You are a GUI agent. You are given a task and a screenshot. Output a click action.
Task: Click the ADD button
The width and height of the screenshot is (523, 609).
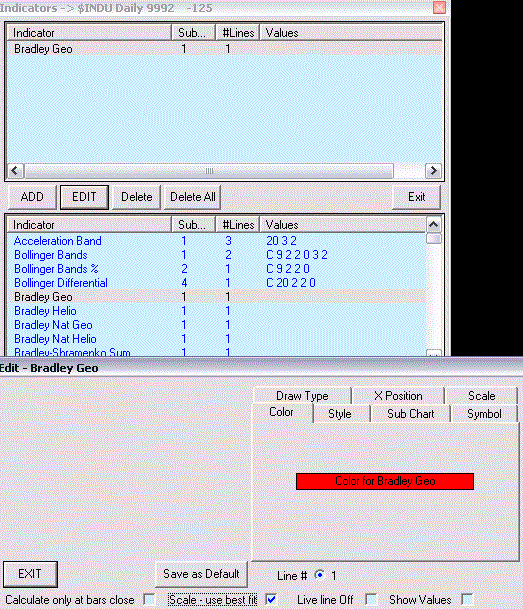32,197
